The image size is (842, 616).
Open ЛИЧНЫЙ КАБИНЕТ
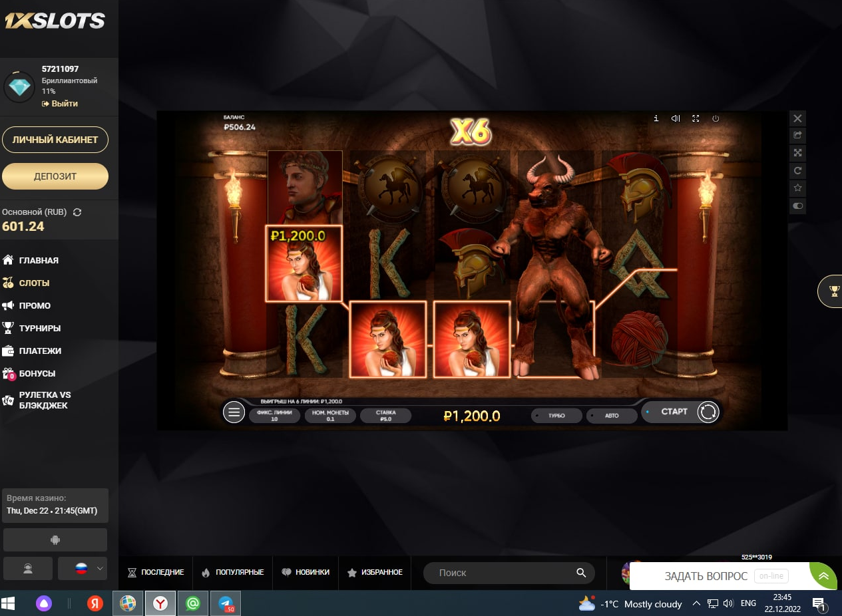[x=55, y=140]
